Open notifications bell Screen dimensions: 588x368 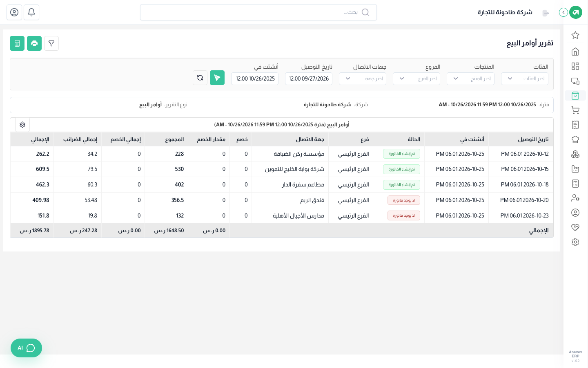[x=31, y=12]
